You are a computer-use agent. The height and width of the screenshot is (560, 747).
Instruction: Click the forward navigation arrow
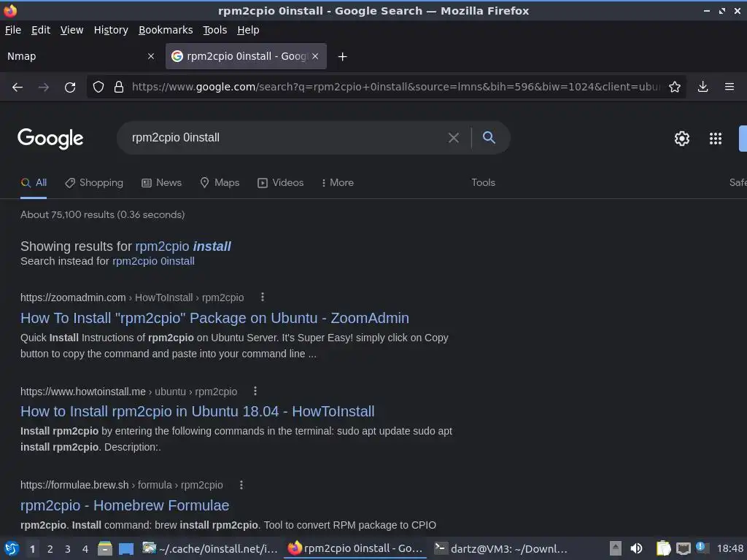[x=43, y=87]
